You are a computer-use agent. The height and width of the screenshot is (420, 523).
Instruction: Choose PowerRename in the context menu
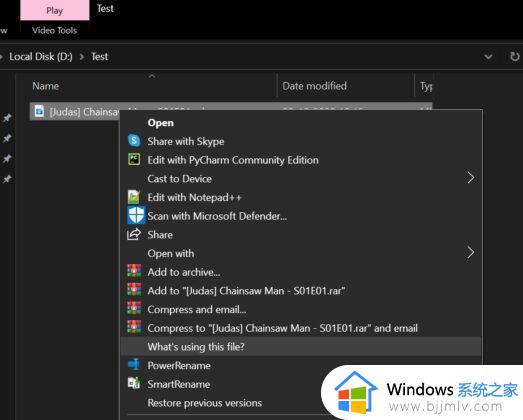179,366
